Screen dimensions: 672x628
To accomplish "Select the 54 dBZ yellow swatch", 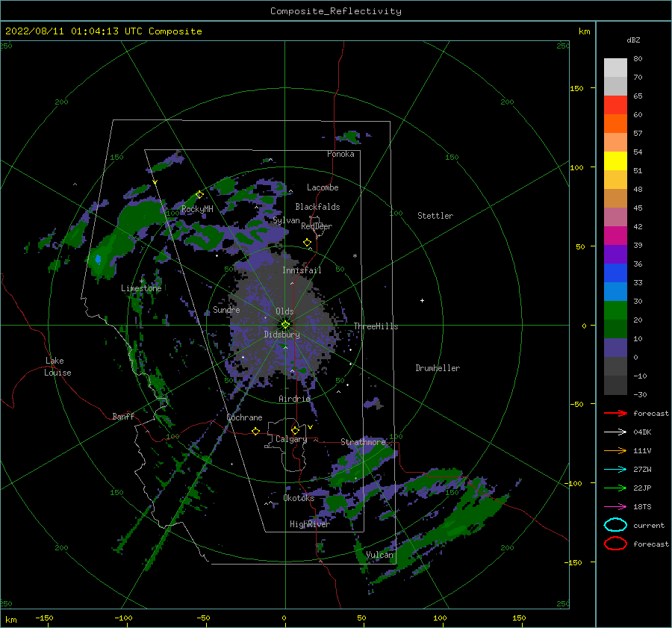I will (x=615, y=161).
